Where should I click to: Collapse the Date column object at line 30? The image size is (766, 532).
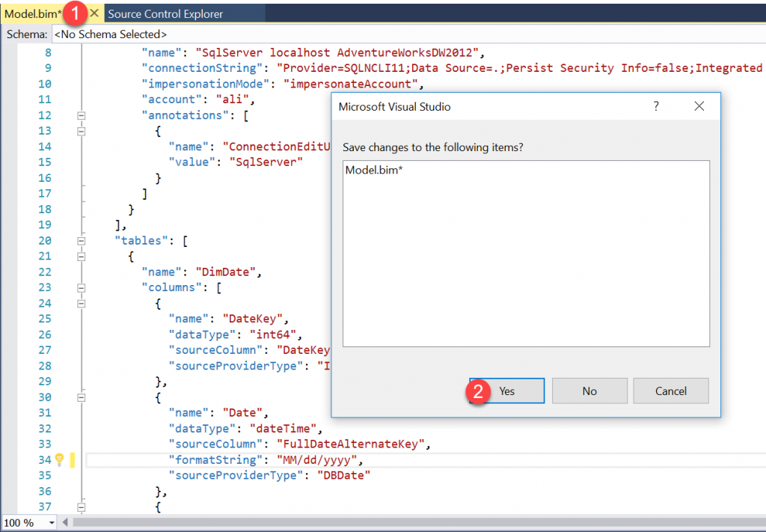point(82,397)
